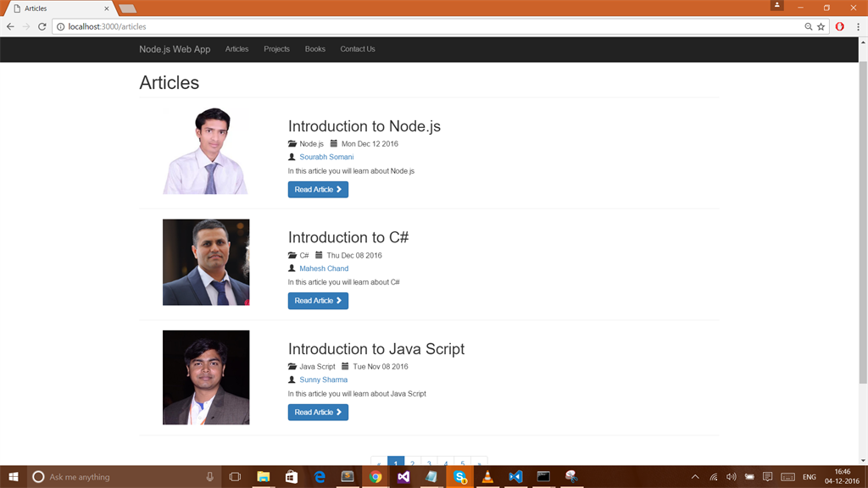Click the browser back arrow
Image resolution: width=868 pixels, height=488 pixels.
[x=10, y=26]
